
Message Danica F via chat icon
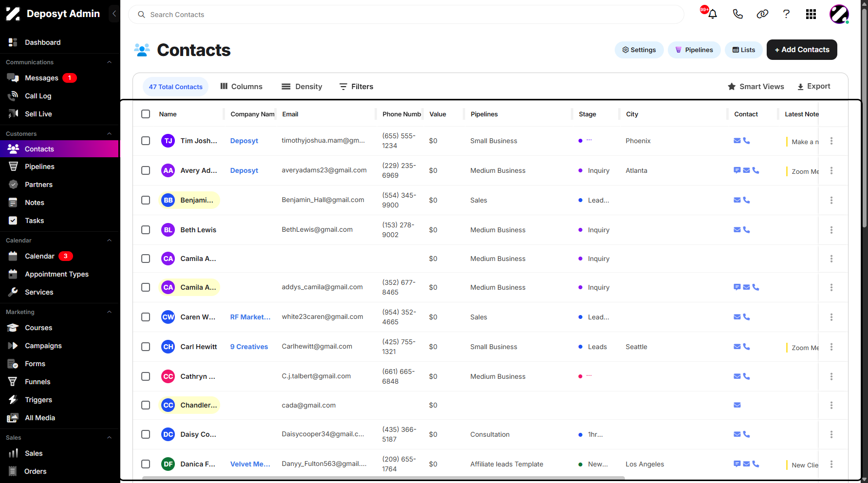coord(737,464)
